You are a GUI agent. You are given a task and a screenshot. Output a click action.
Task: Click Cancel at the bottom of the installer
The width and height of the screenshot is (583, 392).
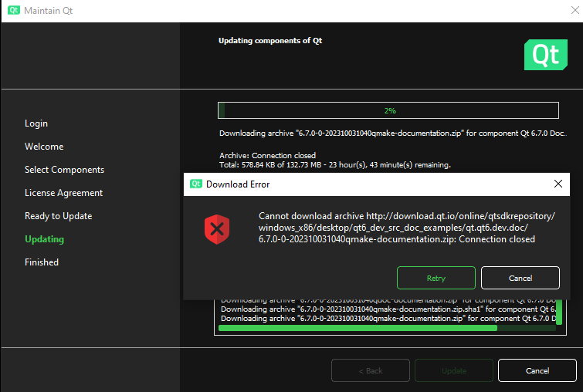coord(537,370)
